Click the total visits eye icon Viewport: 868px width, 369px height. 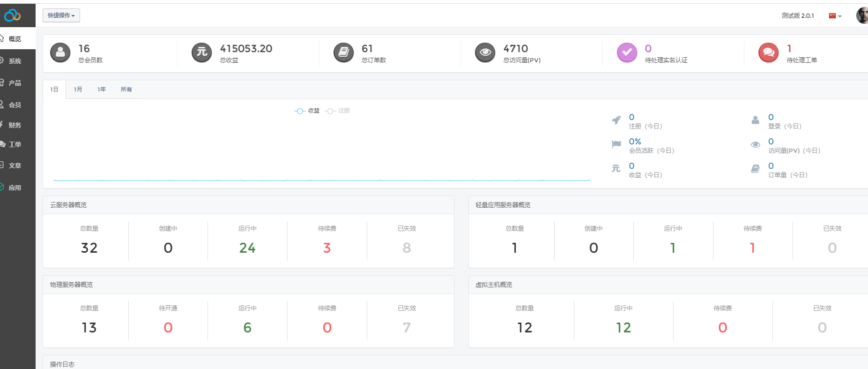(x=485, y=53)
